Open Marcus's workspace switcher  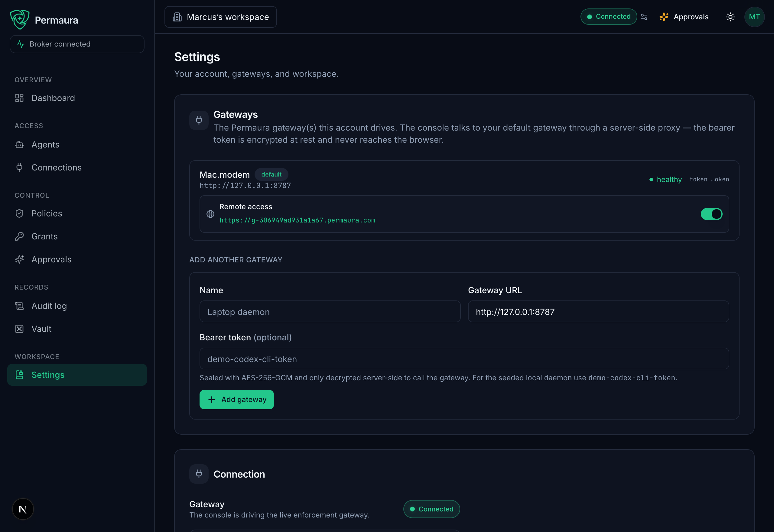pos(221,17)
